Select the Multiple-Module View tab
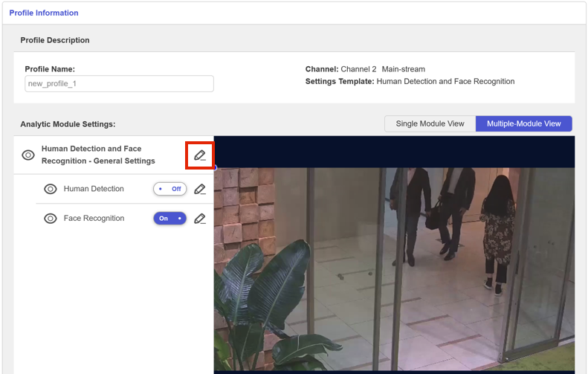The image size is (588, 374). point(524,123)
